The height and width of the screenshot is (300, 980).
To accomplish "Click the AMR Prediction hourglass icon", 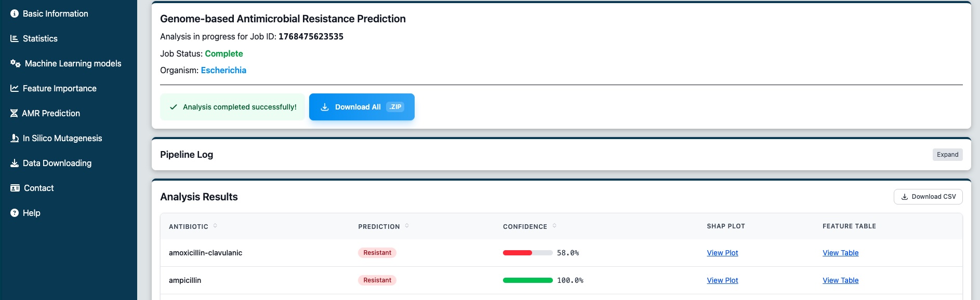I will 14,113.
